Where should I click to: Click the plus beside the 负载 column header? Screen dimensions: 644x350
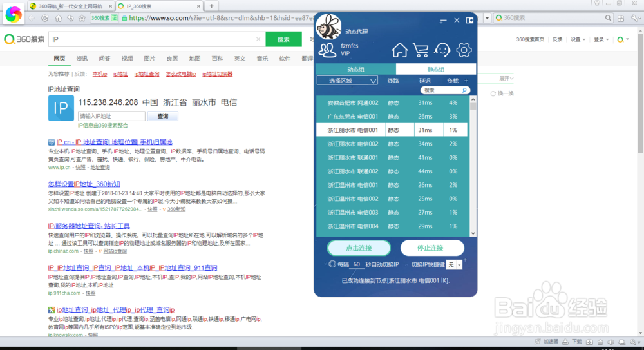[466, 81]
